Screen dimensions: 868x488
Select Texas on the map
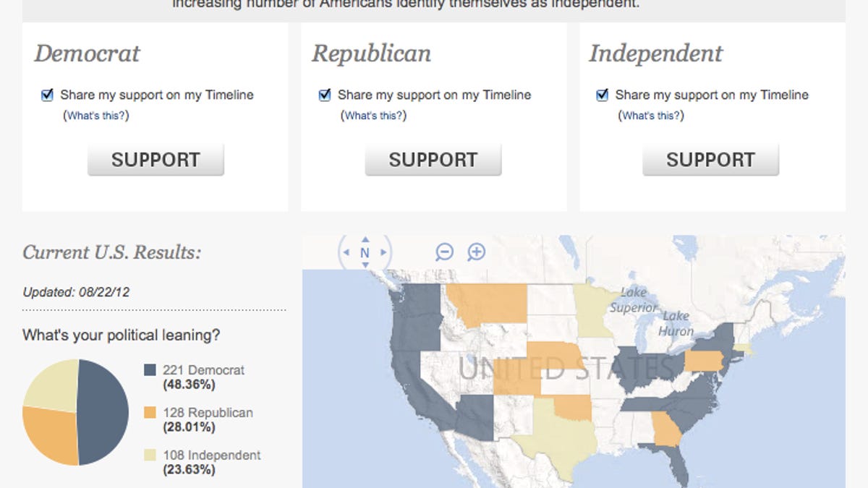[x=557, y=435]
